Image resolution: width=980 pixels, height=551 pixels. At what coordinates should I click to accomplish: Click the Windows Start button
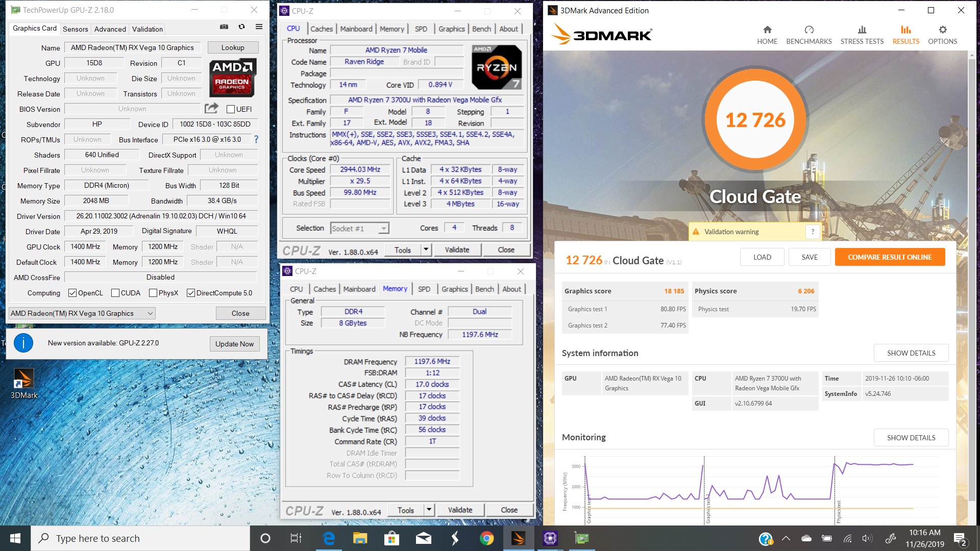coord(15,538)
